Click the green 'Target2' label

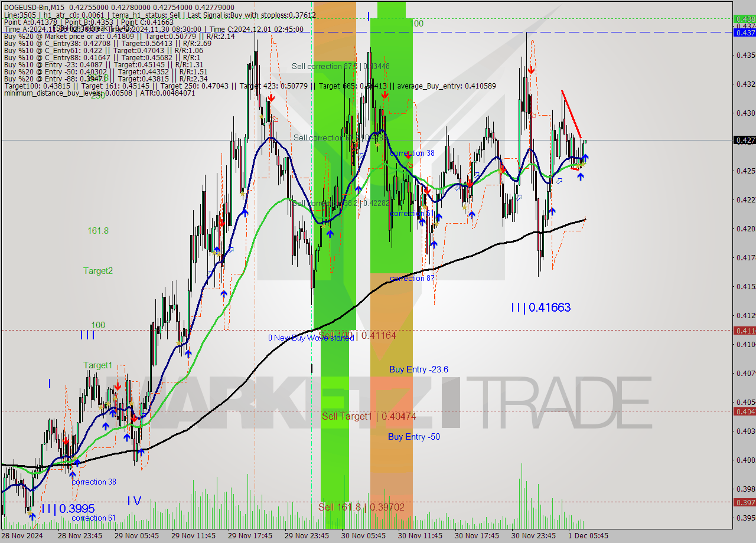pyautogui.click(x=97, y=271)
